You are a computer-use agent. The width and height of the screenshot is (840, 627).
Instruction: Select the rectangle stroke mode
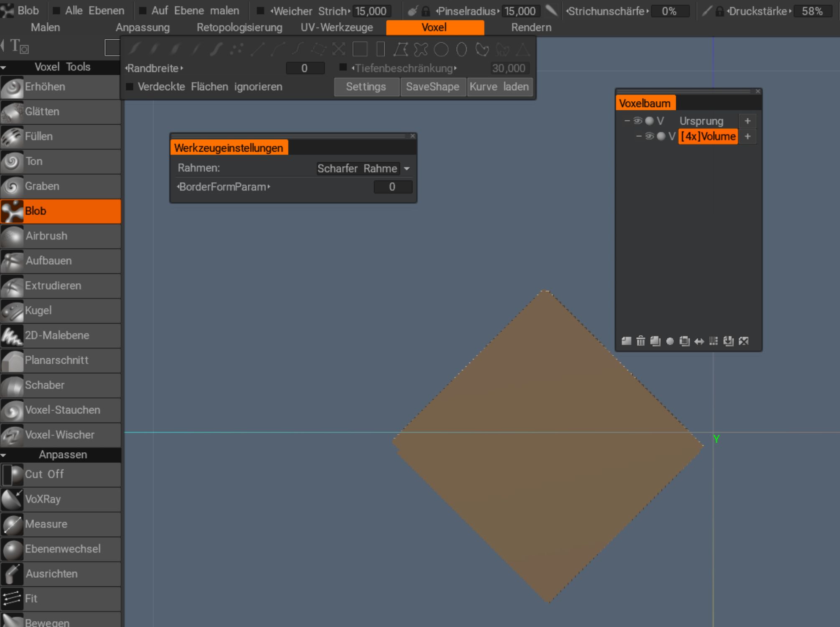point(360,50)
